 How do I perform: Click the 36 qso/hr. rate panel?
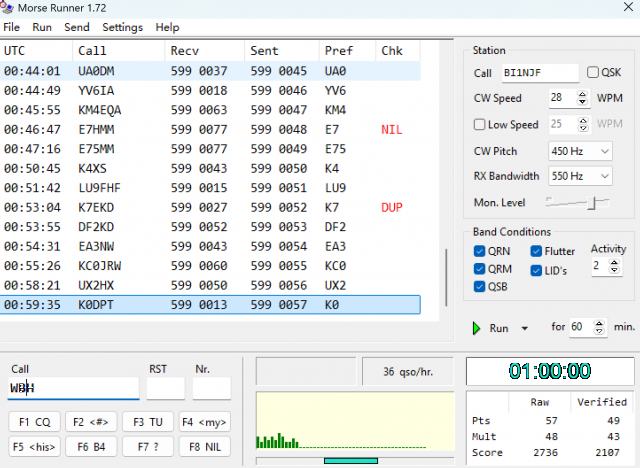coord(408,372)
